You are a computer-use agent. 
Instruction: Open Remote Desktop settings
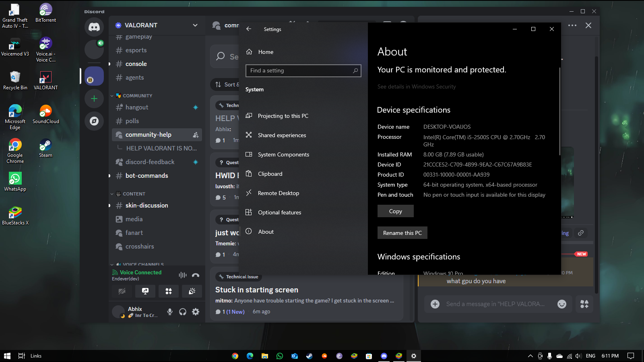(x=279, y=193)
